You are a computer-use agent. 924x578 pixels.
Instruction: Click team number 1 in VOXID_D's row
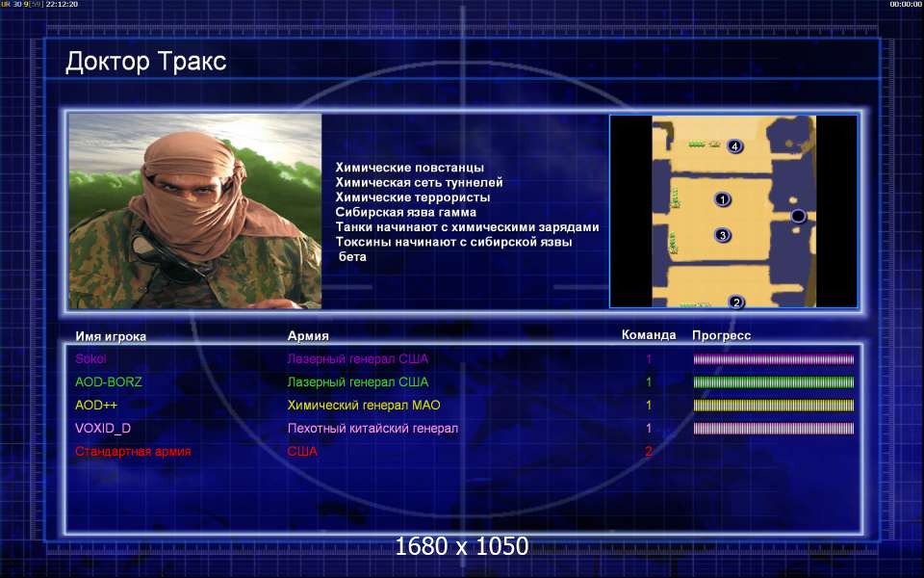pos(649,428)
